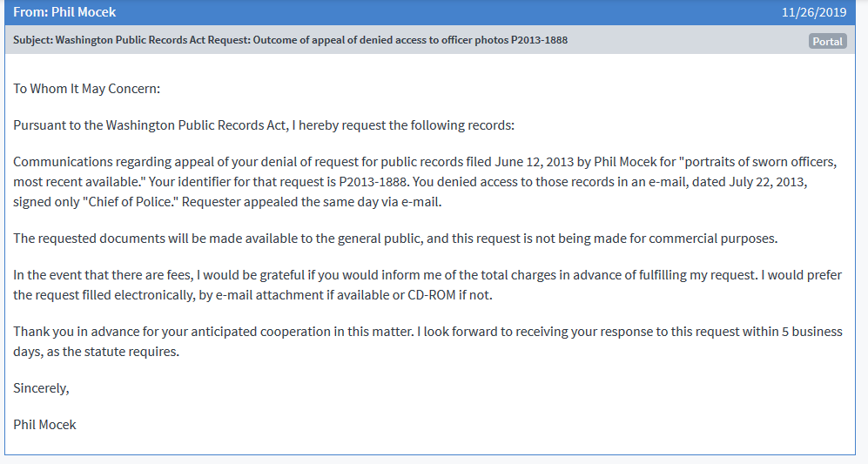The image size is (868, 464).
Task: Click the sender name Phil Mocek in the header
Action: (84, 12)
